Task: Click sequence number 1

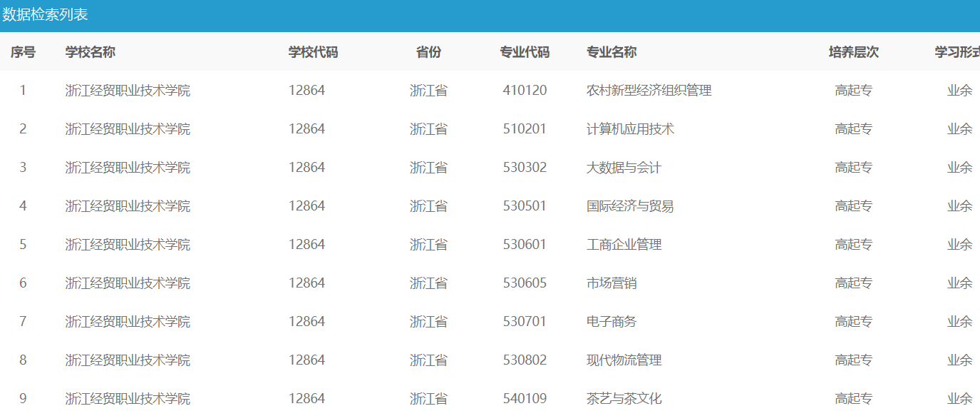Action: tap(23, 91)
